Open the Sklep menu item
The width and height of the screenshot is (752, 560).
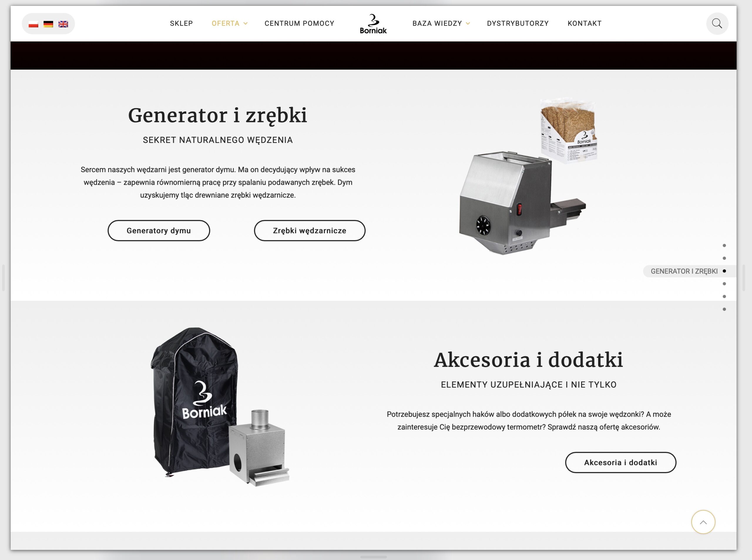(181, 23)
